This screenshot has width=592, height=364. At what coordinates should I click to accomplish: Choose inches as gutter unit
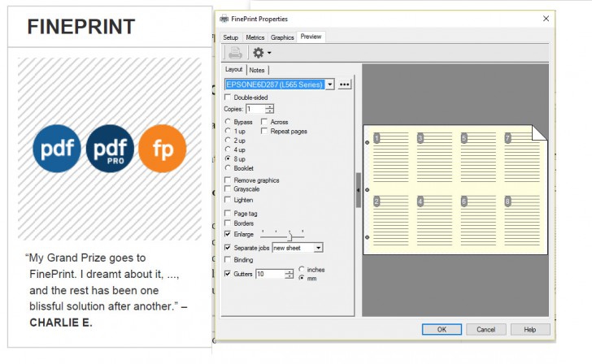[x=301, y=269]
